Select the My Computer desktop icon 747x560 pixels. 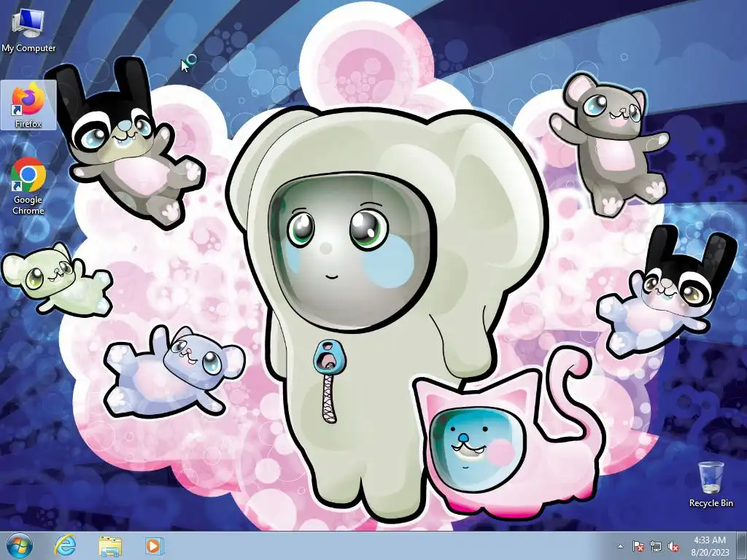click(28, 31)
